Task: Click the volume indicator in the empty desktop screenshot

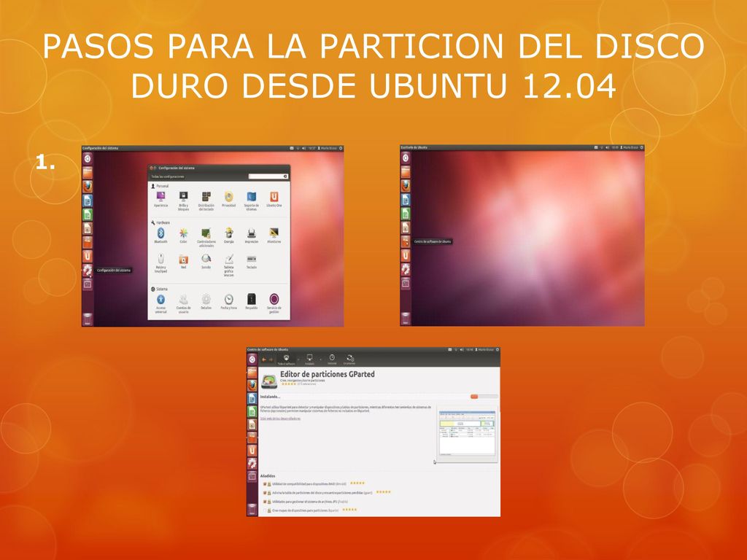Action: coord(608,147)
